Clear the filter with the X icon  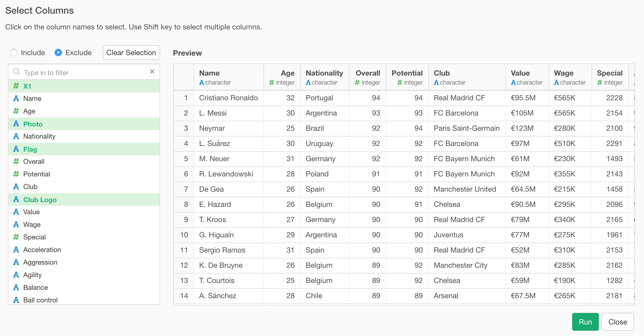point(152,72)
